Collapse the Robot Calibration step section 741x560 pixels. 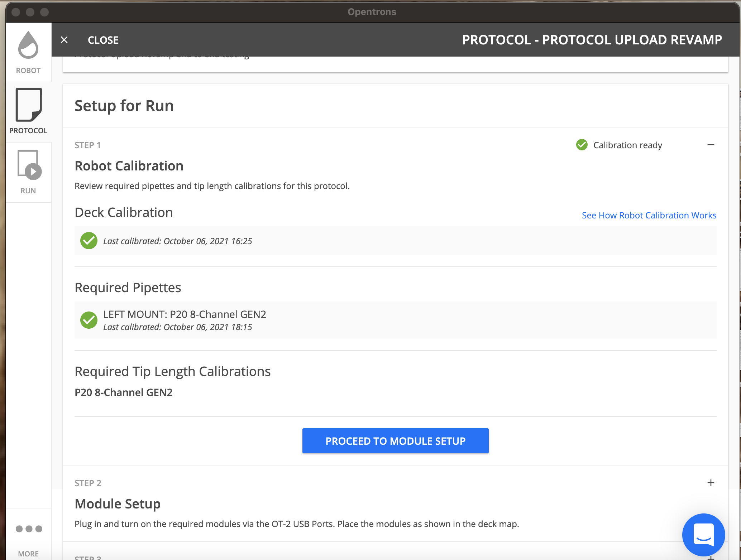(x=712, y=145)
